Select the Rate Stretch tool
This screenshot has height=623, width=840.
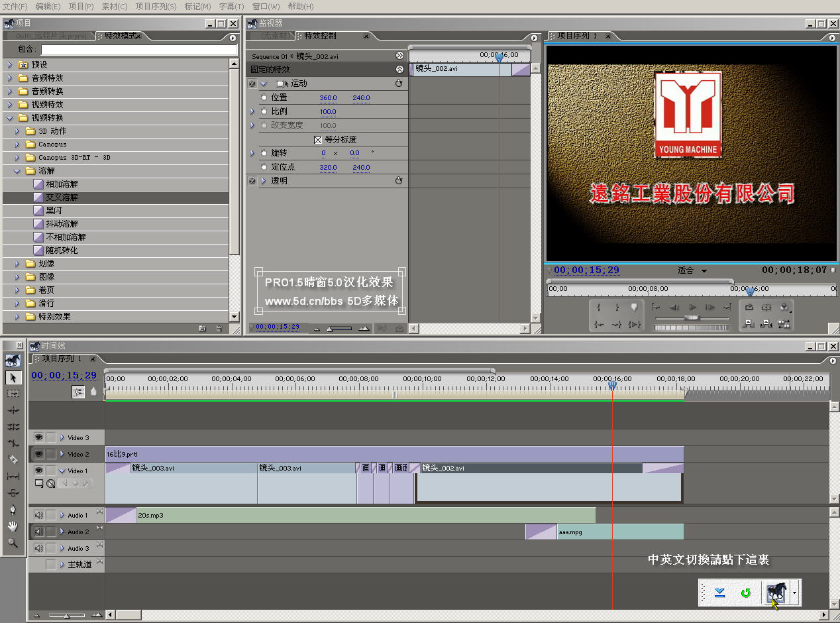pos(13,443)
